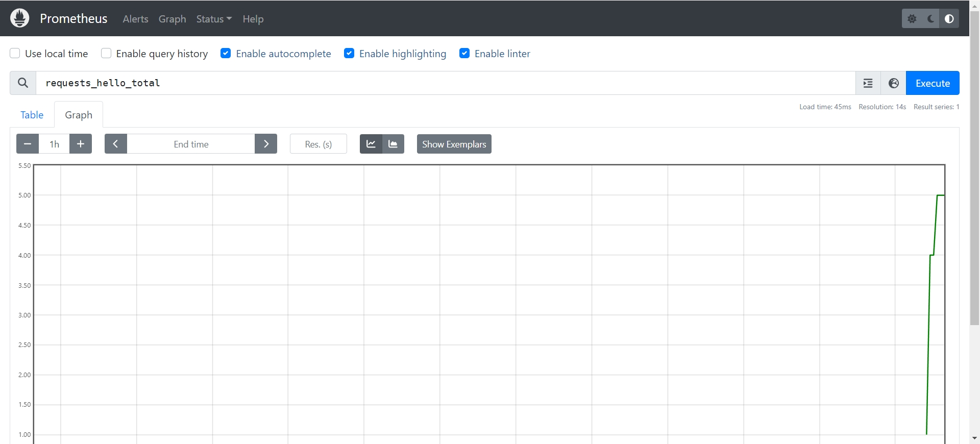Viewport: 980px width, 444px height.
Task: Decrease the time range with minus button
Action: click(x=28, y=144)
